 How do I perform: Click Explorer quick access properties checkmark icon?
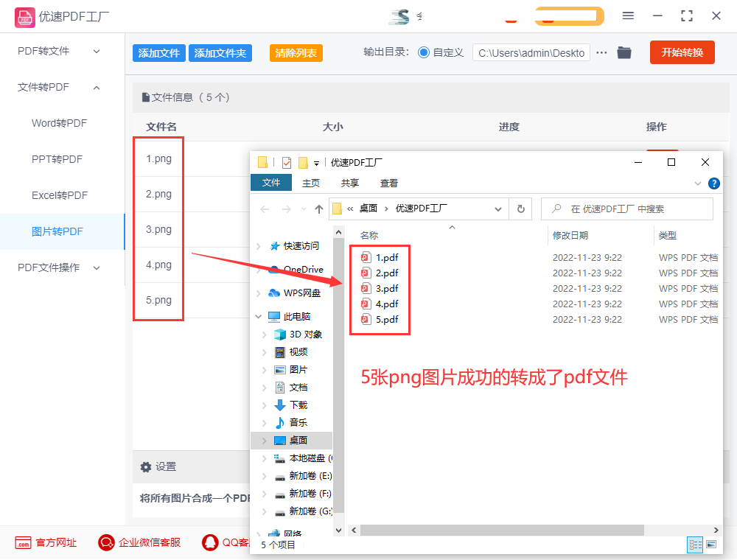tap(286, 163)
